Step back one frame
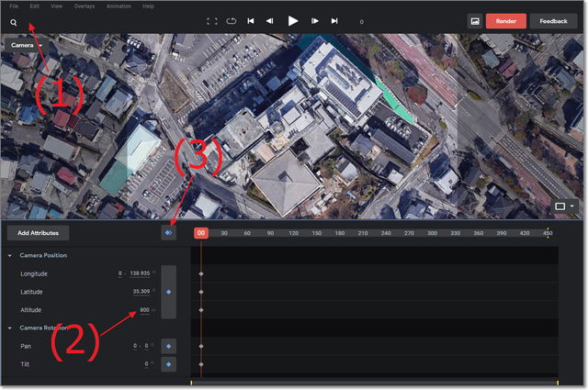The width and height of the screenshot is (588, 390). pyautogui.click(x=269, y=21)
